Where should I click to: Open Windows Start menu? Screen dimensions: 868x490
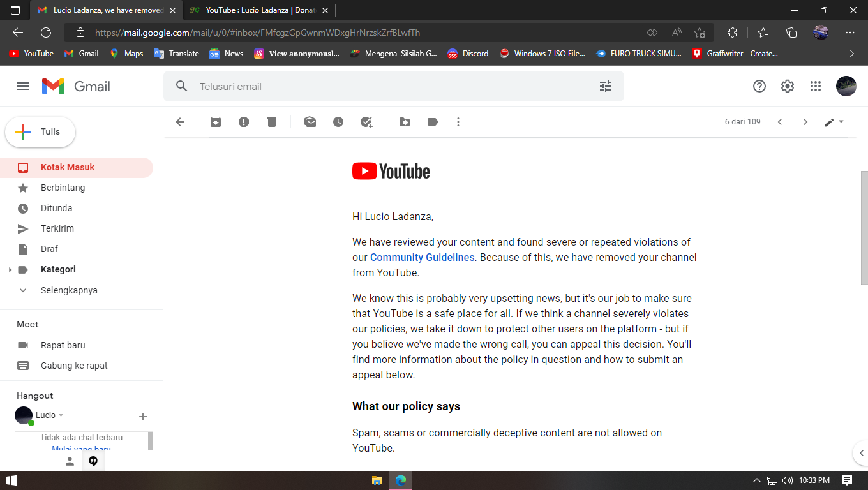click(11, 480)
